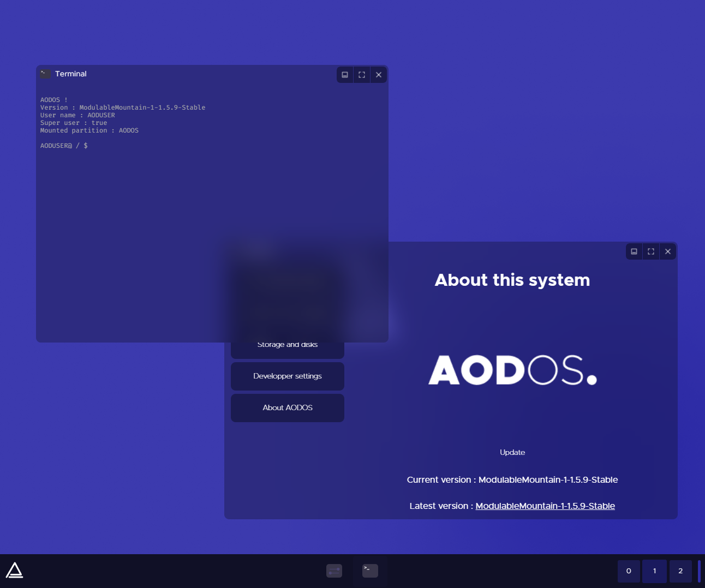Minimize the About this system window
The height and width of the screenshot is (588, 705).
[x=634, y=251]
